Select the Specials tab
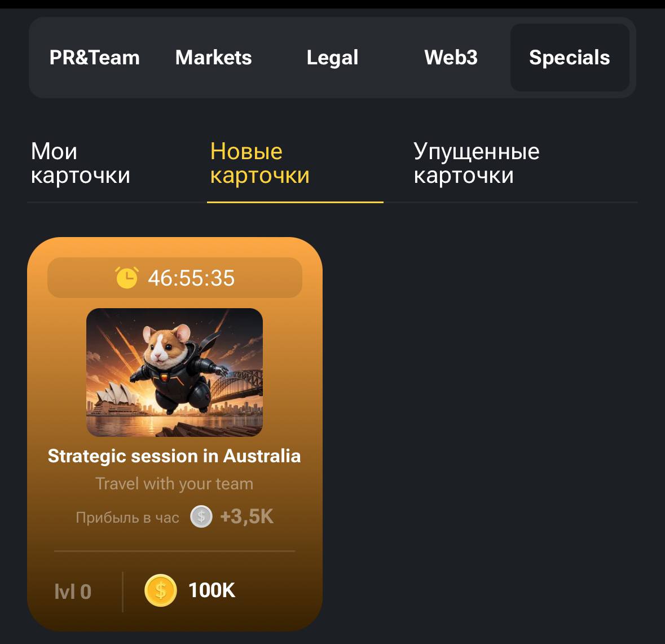The image size is (665, 644). (x=570, y=58)
